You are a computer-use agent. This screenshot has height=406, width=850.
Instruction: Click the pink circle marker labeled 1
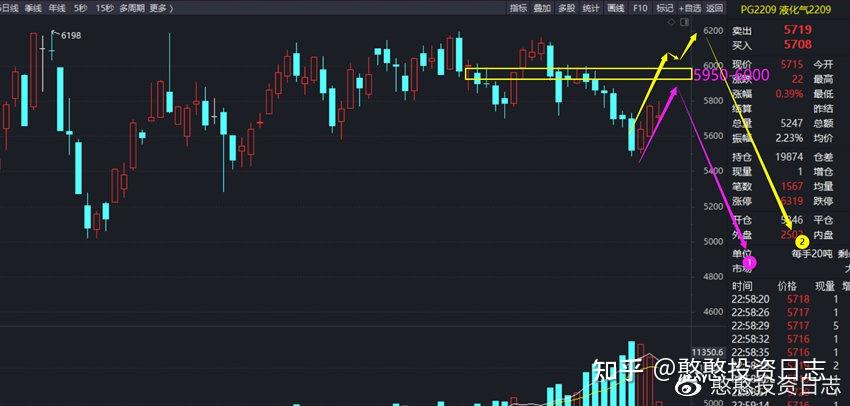tap(751, 262)
